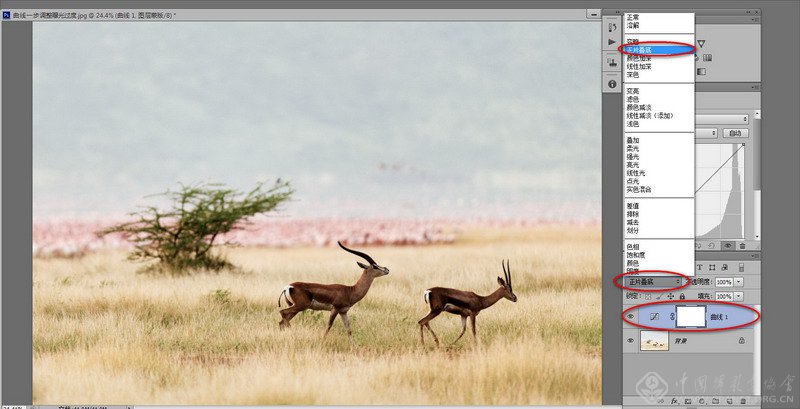Lock layer position move icon
The width and height of the screenshot is (800, 409).
(670, 296)
